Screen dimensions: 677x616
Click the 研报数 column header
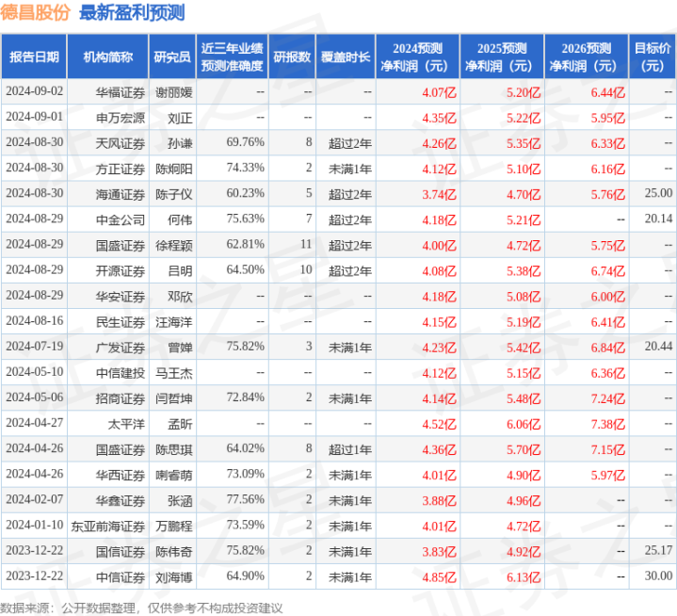292,57
